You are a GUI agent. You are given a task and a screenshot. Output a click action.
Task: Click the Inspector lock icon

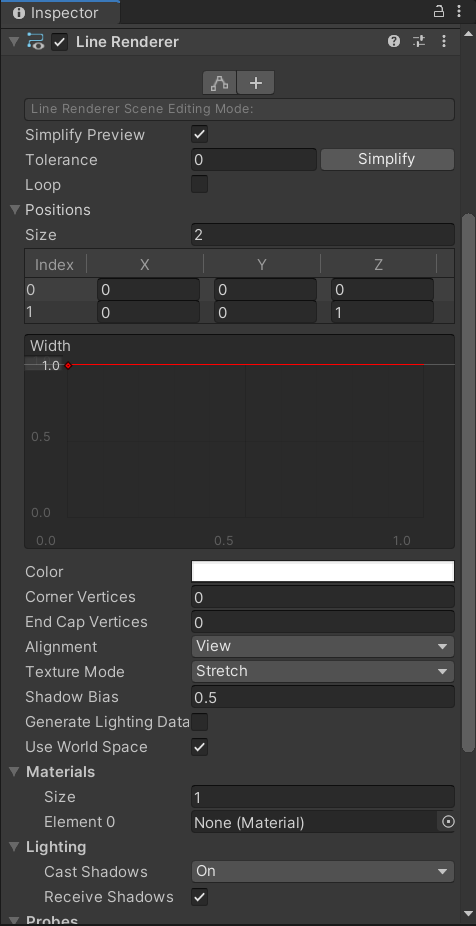point(439,11)
